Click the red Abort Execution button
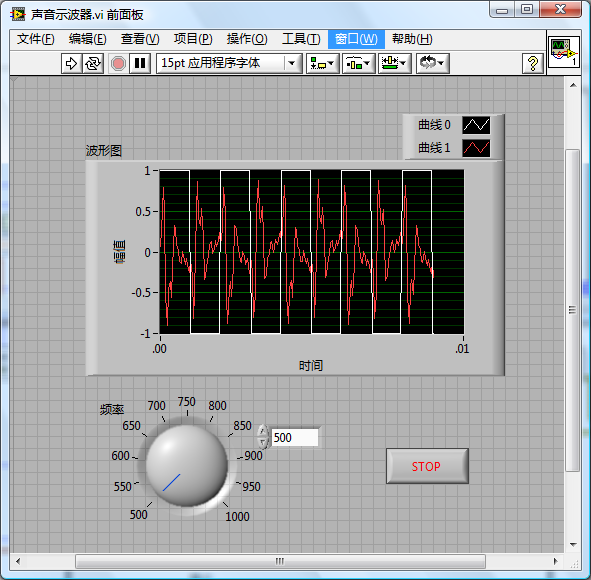 (118, 63)
